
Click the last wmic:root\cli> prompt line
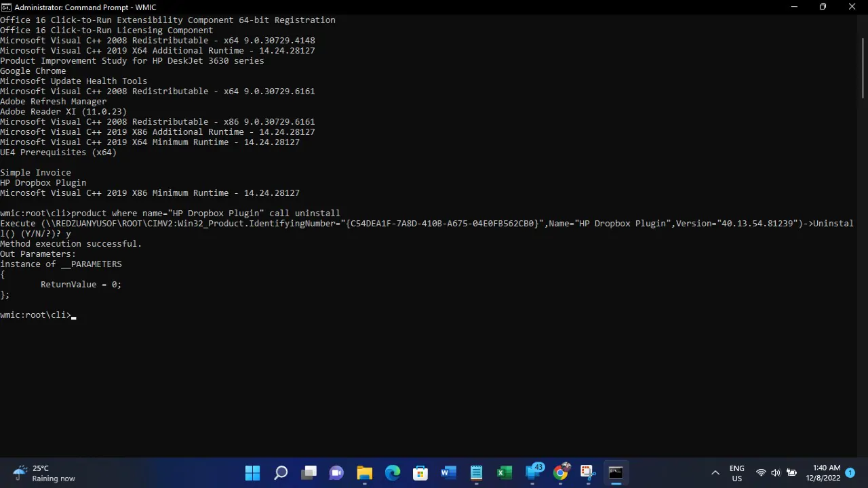pyautogui.click(x=38, y=315)
